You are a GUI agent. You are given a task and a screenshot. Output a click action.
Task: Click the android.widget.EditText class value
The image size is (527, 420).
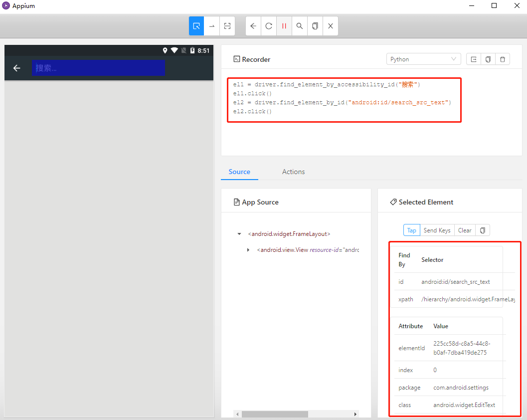tap(464, 405)
